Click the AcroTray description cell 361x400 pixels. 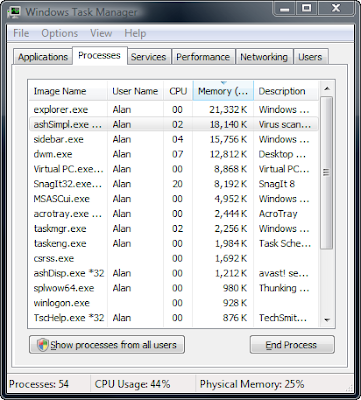(x=278, y=214)
